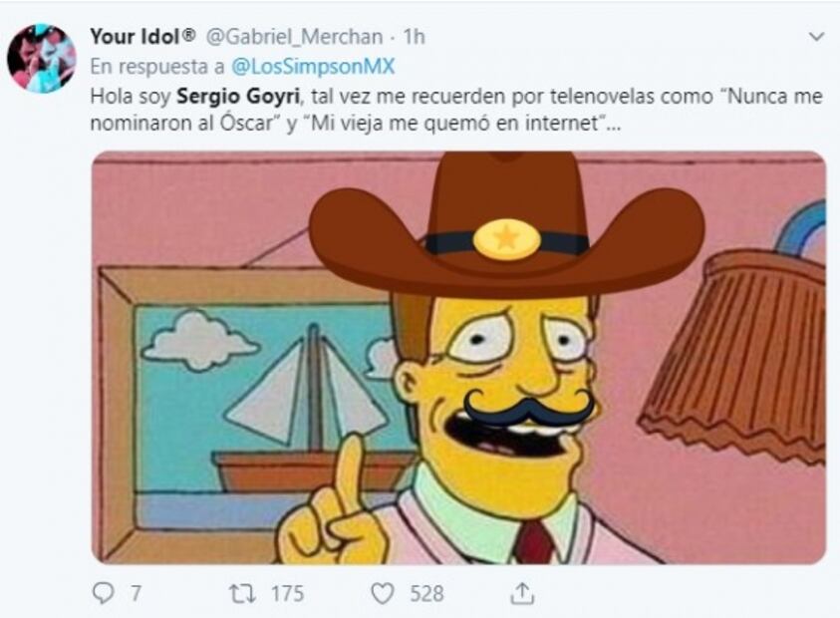Open the Your Idol profile avatar
This screenshot has height=618, width=840.
tap(41, 59)
